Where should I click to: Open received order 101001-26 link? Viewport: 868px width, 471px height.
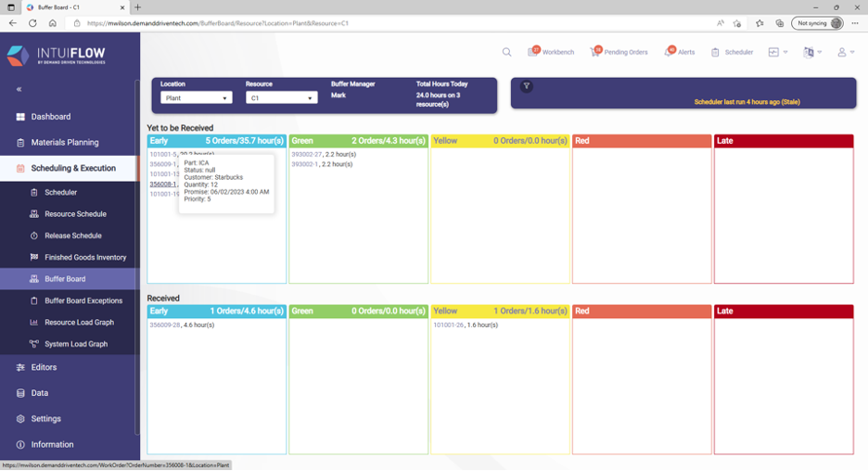coord(449,325)
